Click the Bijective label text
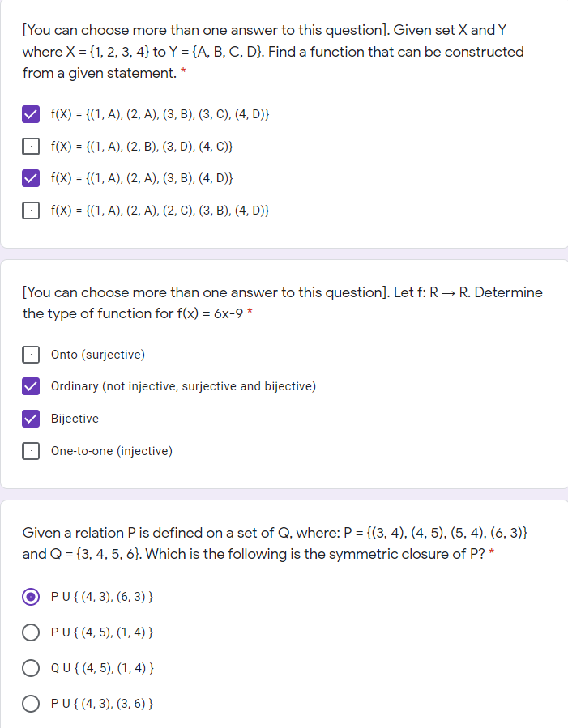This screenshot has width=568, height=728. [x=76, y=419]
